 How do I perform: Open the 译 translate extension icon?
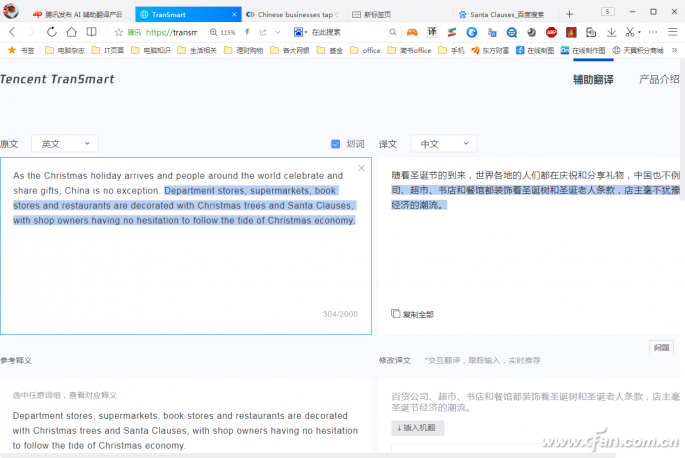[432, 32]
